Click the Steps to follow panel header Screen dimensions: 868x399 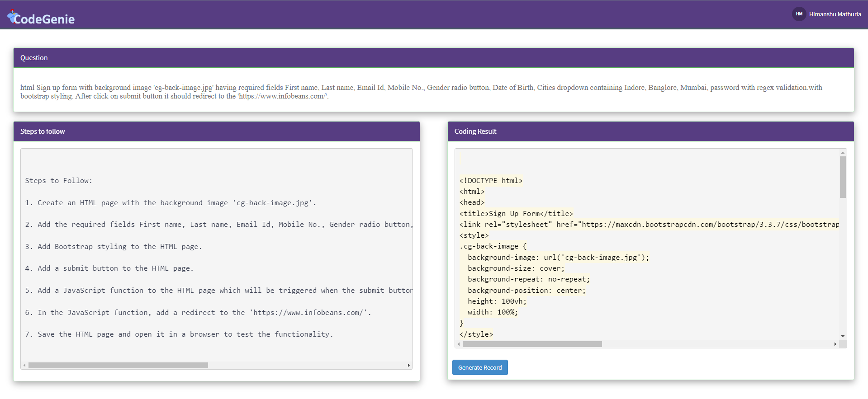pos(217,131)
